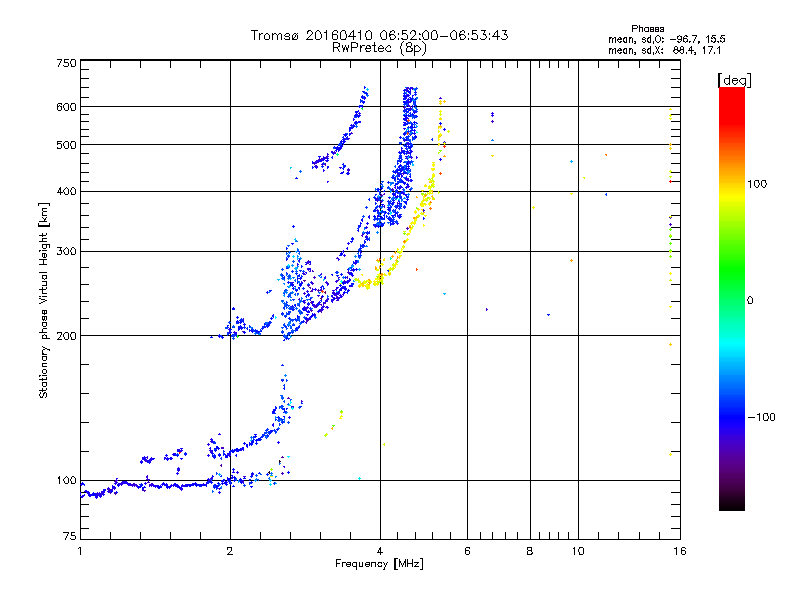This screenshot has width=800, height=600.
Task: Click the '[deg]' colorbar unit label
Action: [734, 80]
